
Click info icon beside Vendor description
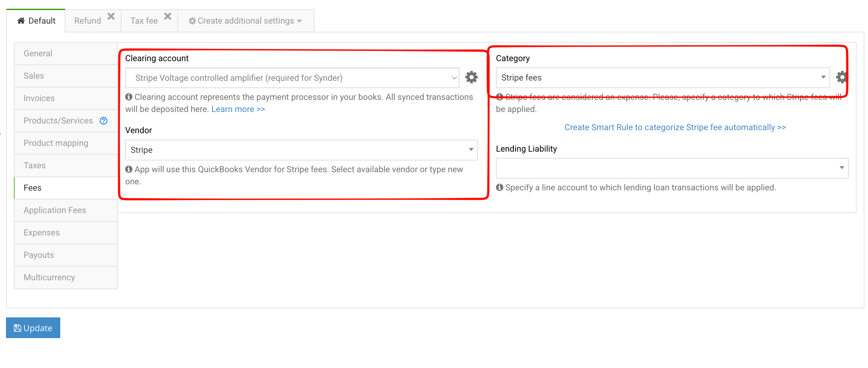pyautogui.click(x=128, y=169)
